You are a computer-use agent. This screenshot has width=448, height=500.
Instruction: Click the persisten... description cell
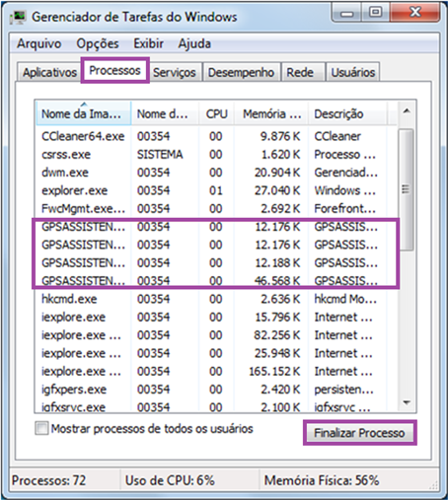pyautogui.click(x=343, y=390)
